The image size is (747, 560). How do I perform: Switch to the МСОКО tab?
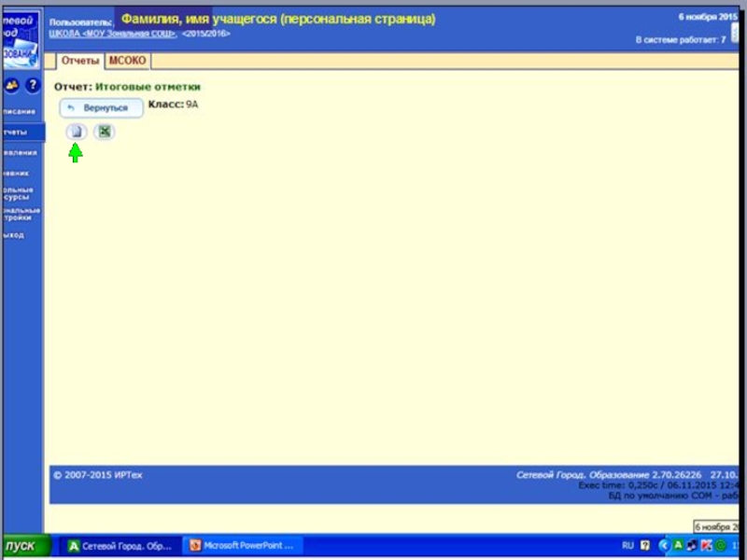(x=128, y=61)
